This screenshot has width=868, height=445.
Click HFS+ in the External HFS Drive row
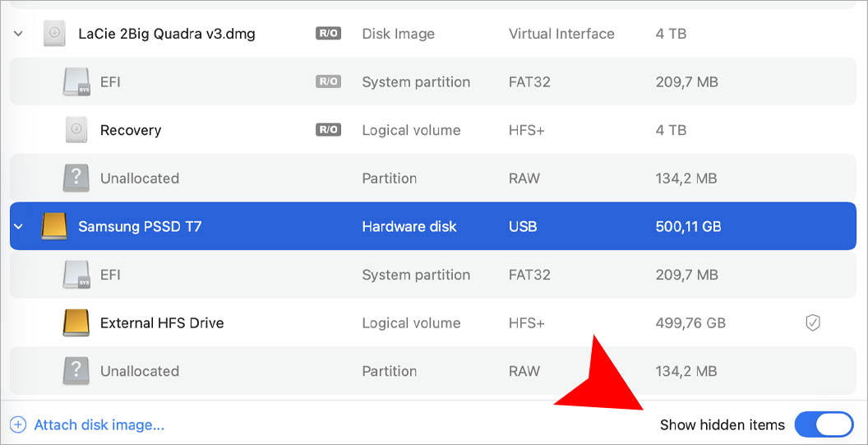pos(526,323)
